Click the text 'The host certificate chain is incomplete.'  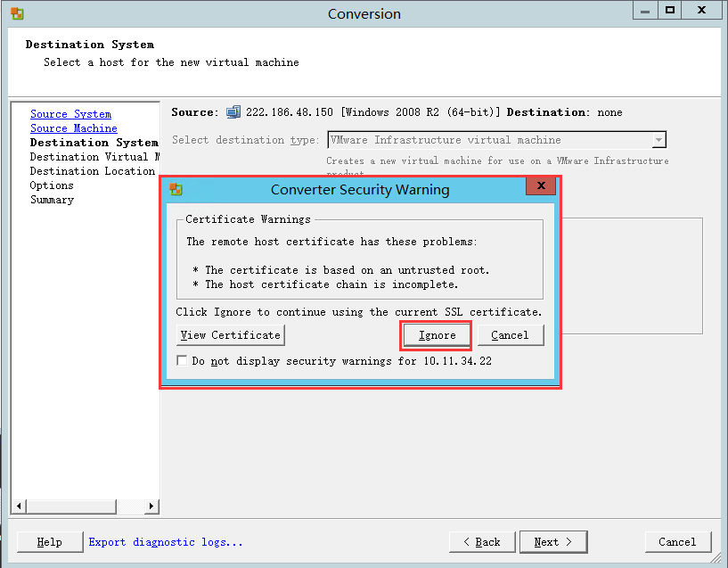(331, 284)
